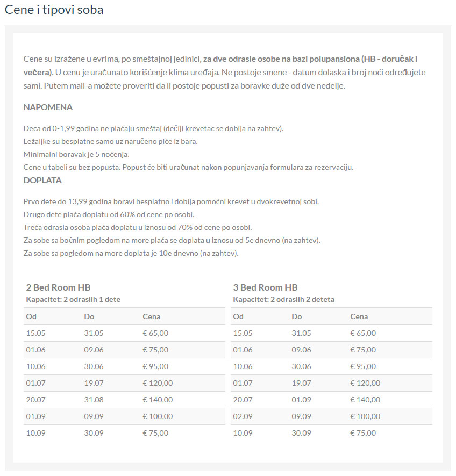
Task: Click the "Minimalni boravak je 5 noćenja" line
Action: [x=76, y=154]
